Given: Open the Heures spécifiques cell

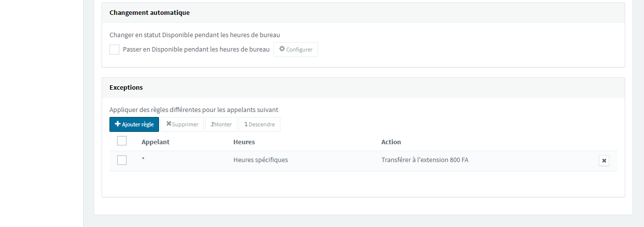Looking at the screenshot, I should [261, 160].
